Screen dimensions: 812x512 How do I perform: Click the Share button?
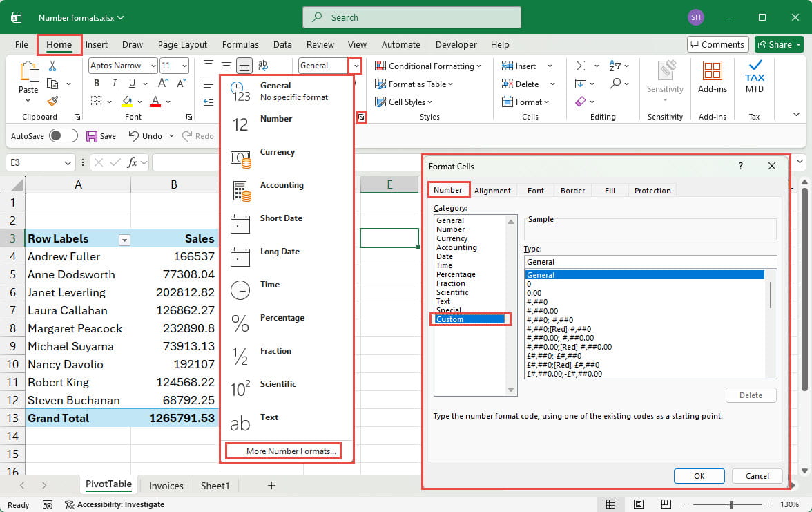pos(779,44)
